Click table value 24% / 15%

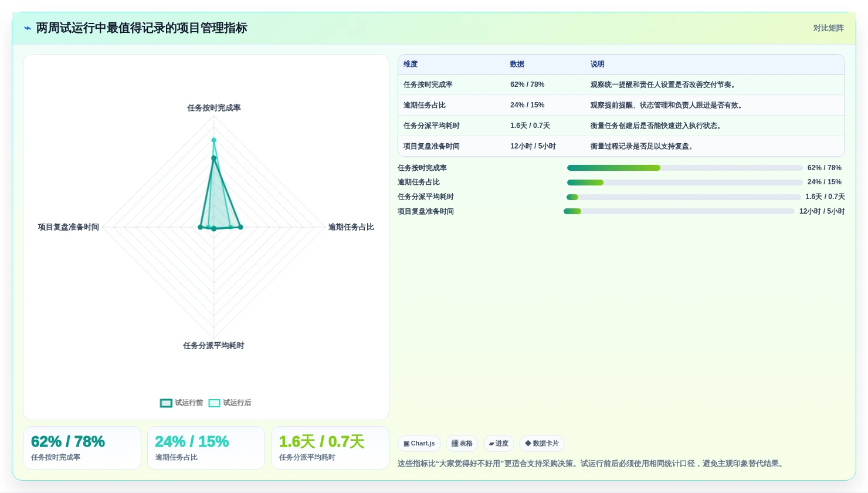coord(527,106)
